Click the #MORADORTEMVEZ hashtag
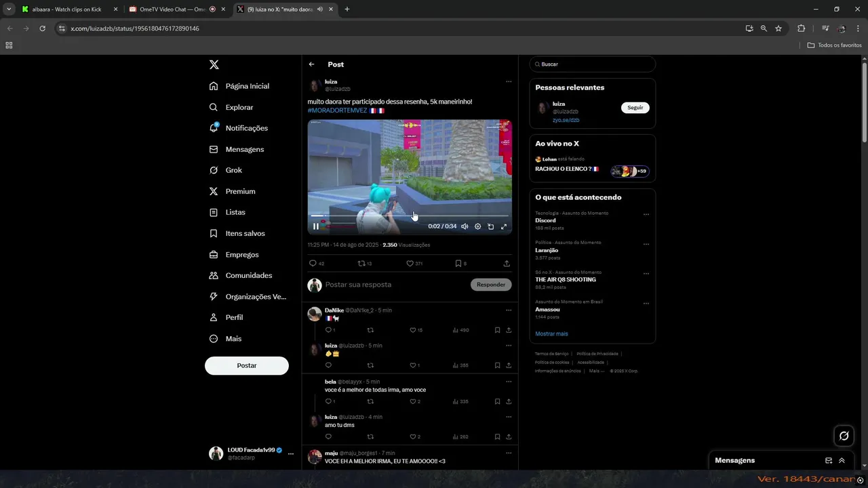The width and height of the screenshot is (868, 488). tap(337, 110)
